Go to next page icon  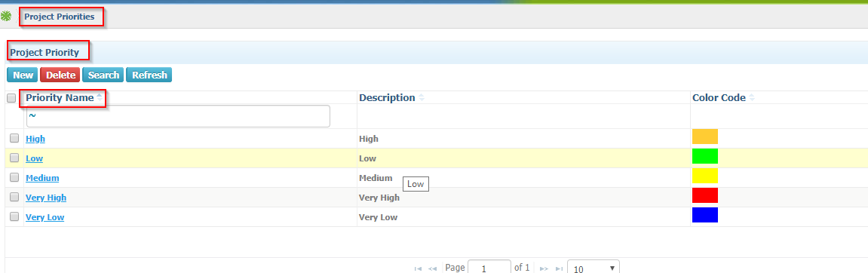tap(544, 268)
